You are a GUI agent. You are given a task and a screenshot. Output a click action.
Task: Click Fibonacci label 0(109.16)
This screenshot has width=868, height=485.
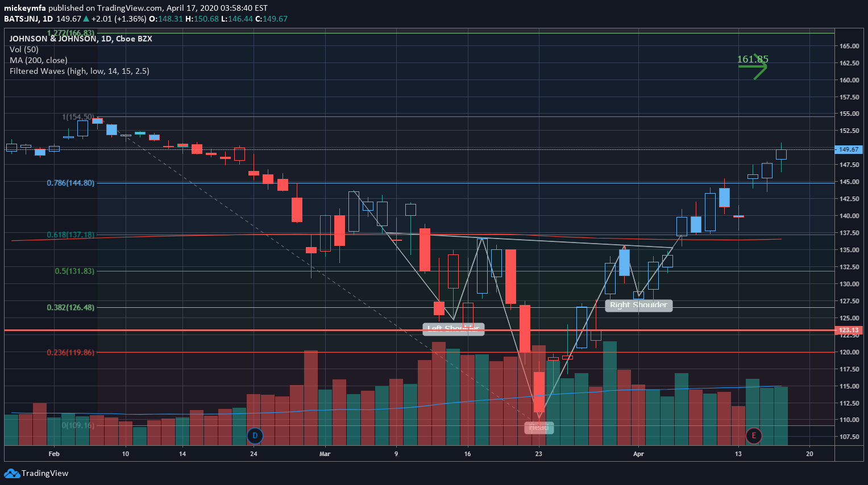(78, 425)
